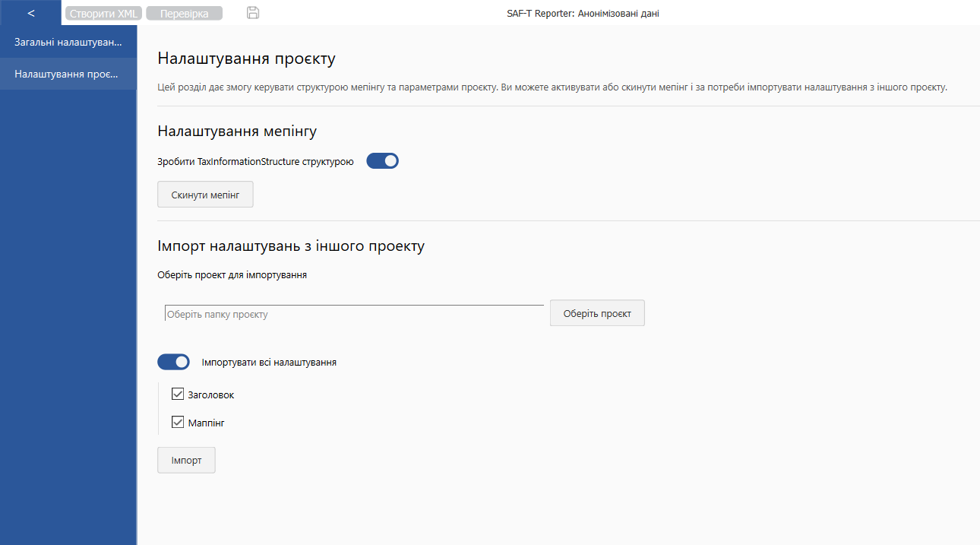Click the Імпорт button
Image resolution: width=980 pixels, height=545 pixels.
point(186,460)
